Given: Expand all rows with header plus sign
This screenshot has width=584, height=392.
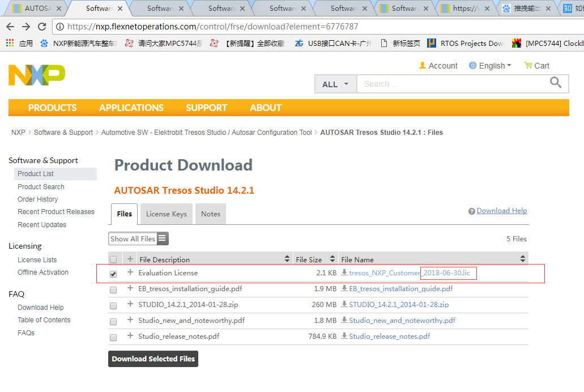Looking at the screenshot, I should click(x=130, y=259).
